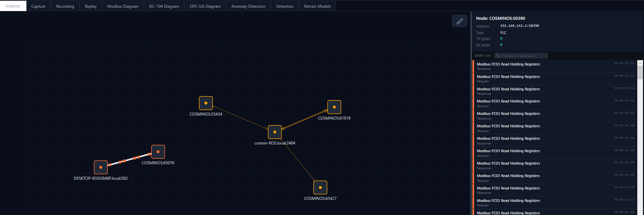Click the COSMINOS:65427 node label
Image resolution: width=644 pixels, height=215 pixels.
(x=320, y=199)
